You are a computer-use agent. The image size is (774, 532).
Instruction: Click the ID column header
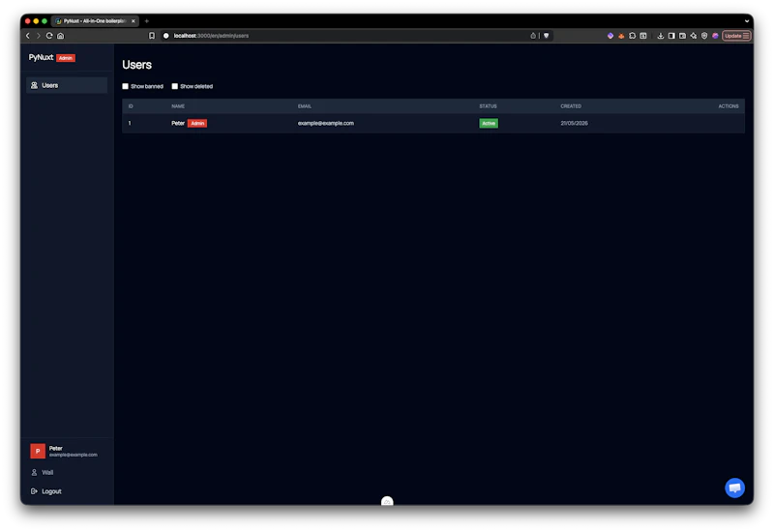(x=131, y=106)
